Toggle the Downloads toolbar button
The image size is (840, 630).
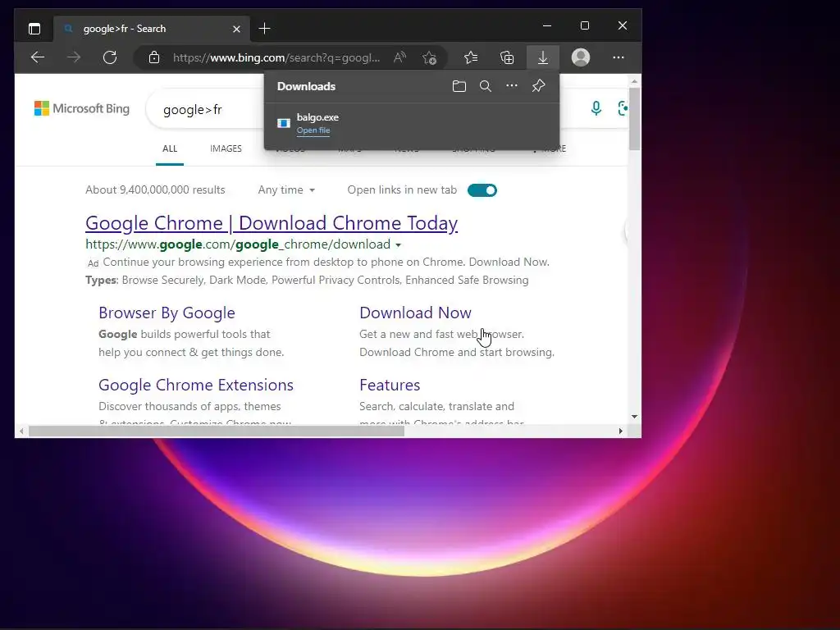[543, 57]
